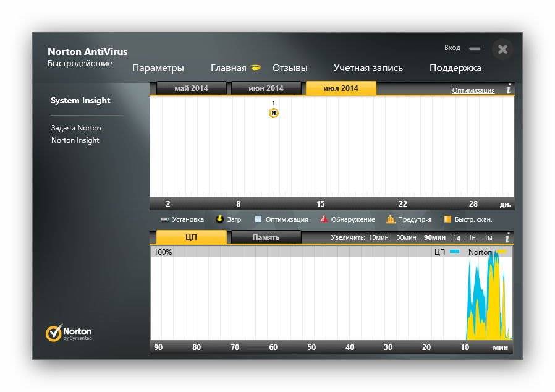Image resolution: width=555 pixels, height=392 pixels.
Task: Open Учетная запись page
Action: pyautogui.click(x=368, y=68)
